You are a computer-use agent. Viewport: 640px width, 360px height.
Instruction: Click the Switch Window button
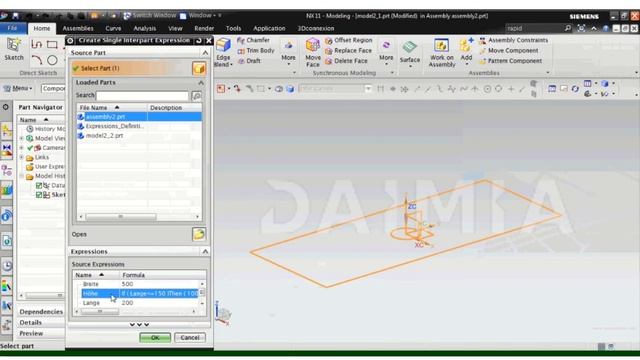tap(149, 16)
